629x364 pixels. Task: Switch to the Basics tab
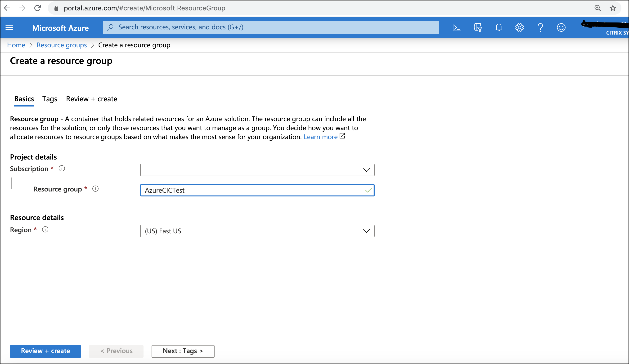24,99
